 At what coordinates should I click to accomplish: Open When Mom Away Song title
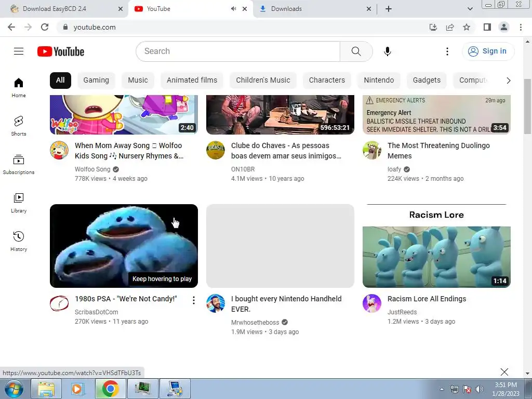129,151
